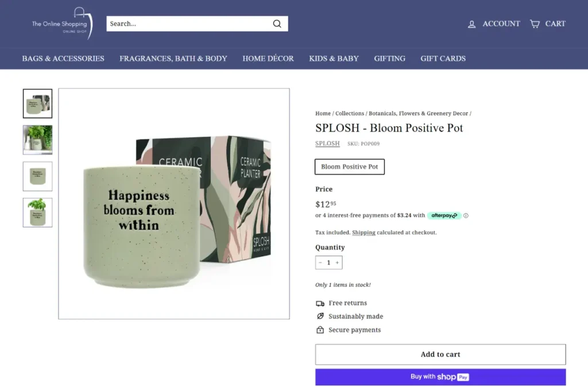
Task: Open Fragrances, Bath & Body menu
Action: [x=173, y=59]
